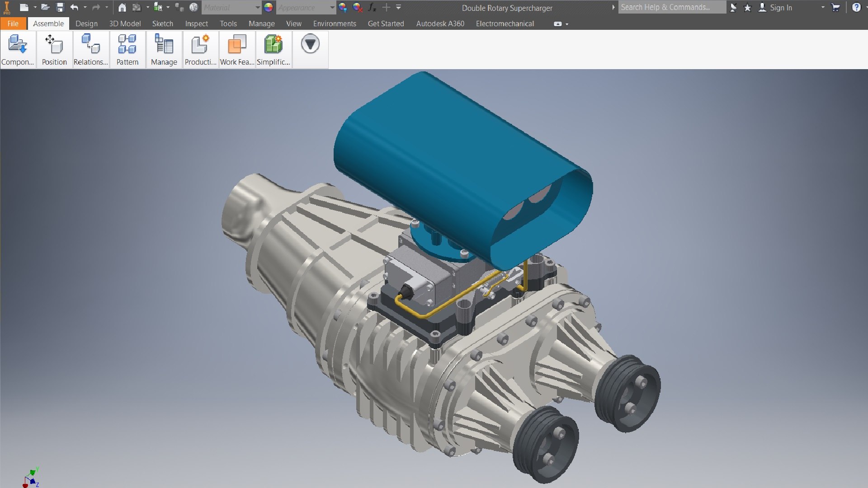Open the Appearance color wheel icon
Screen dimensions: 868x488
pyautogui.click(x=269, y=7)
